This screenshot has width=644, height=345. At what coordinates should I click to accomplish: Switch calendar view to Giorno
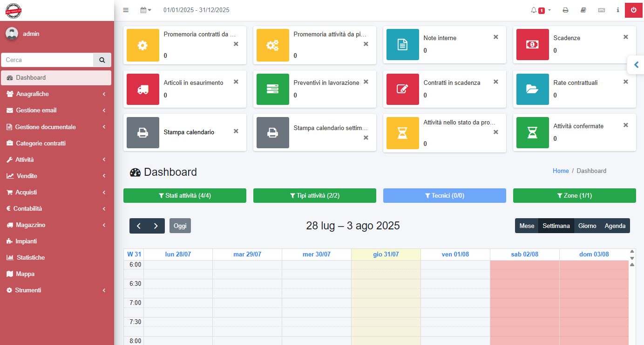587,226
